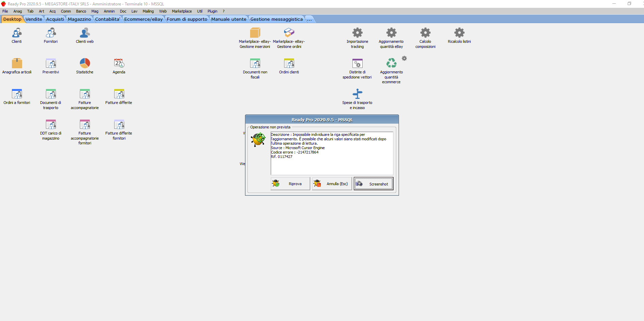Open the Web menu
644x321 pixels.
tap(163, 11)
